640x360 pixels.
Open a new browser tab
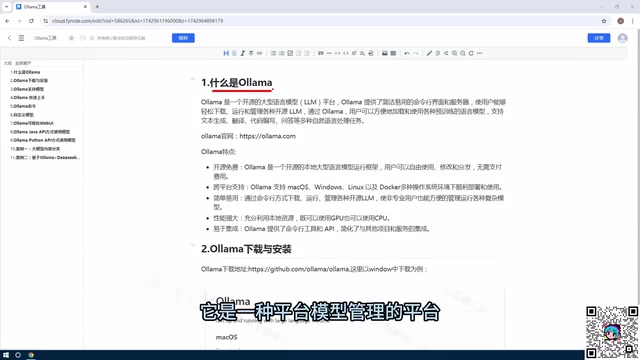[97, 7]
